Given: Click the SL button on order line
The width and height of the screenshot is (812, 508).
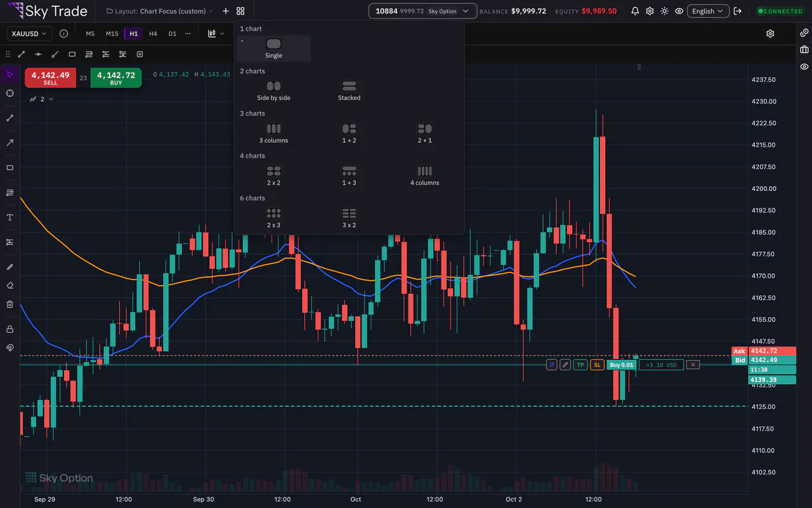Looking at the screenshot, I should [597, 364].
